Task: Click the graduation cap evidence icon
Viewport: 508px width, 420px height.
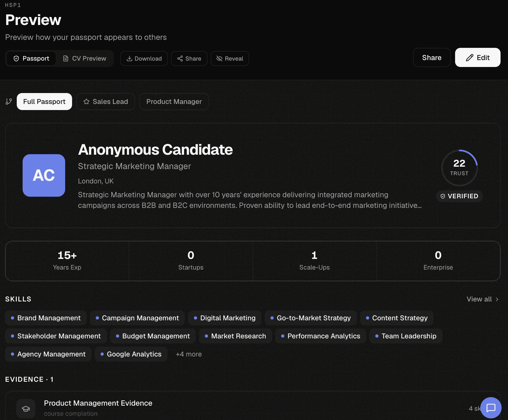Action: (26, 409)
